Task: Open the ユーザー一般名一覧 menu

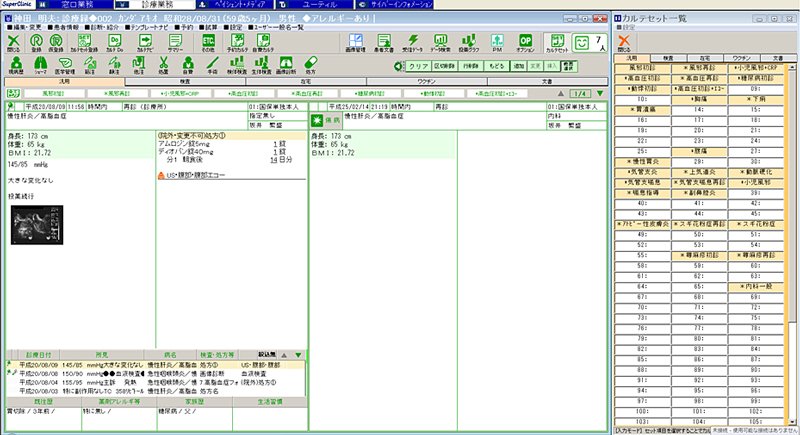Action: click(x=276, y=27)
